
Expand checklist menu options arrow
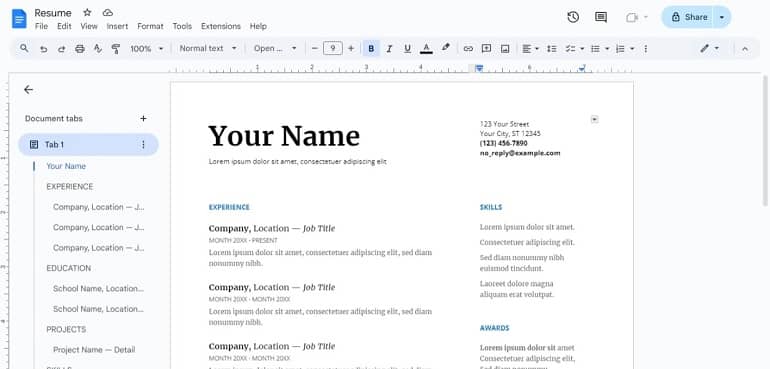tap(582, 49)
